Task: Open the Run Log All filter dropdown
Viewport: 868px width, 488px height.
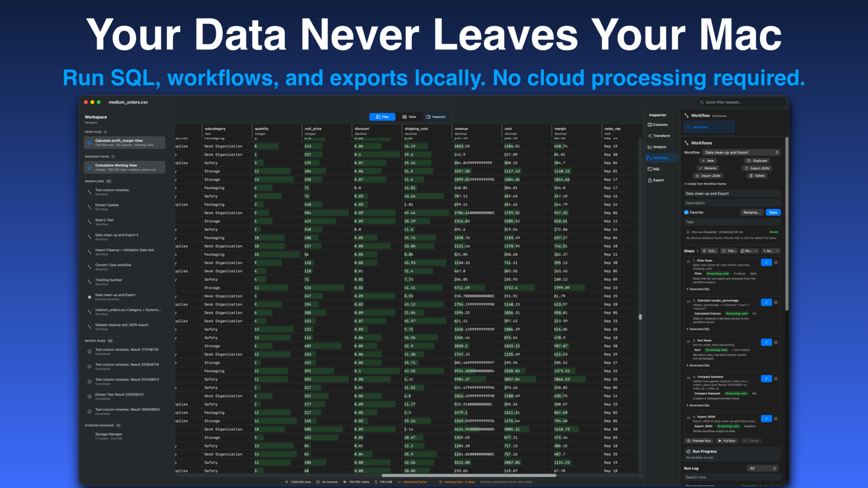Action: pos(763,468)
